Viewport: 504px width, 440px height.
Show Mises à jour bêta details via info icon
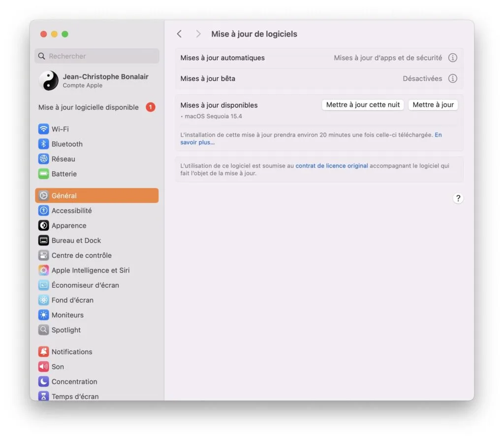click(453, 78)
